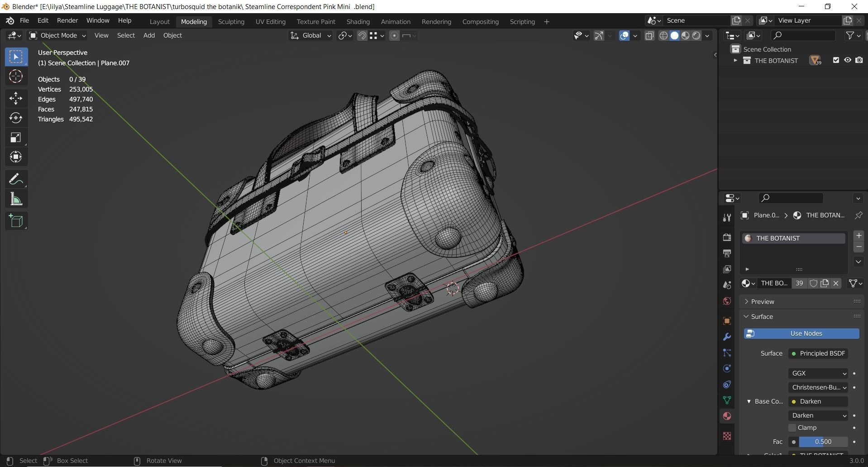Switch viewport to wireframe shading
868x467 pixels.
(663, 36)
